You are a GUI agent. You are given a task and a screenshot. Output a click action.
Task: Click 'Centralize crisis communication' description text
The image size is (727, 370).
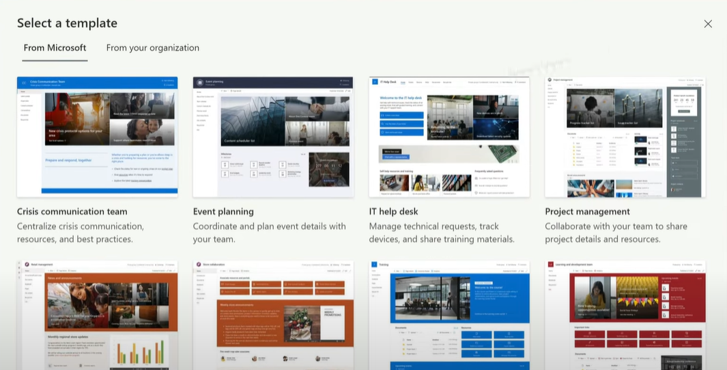pyautogui.click(x=81, y=233)
